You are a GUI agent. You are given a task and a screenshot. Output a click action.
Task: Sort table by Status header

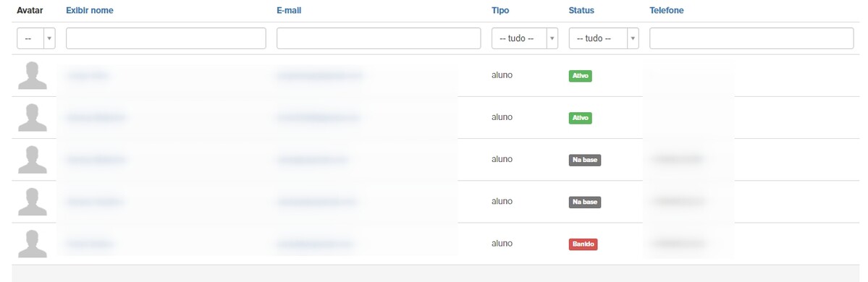[x=581, y=11]
